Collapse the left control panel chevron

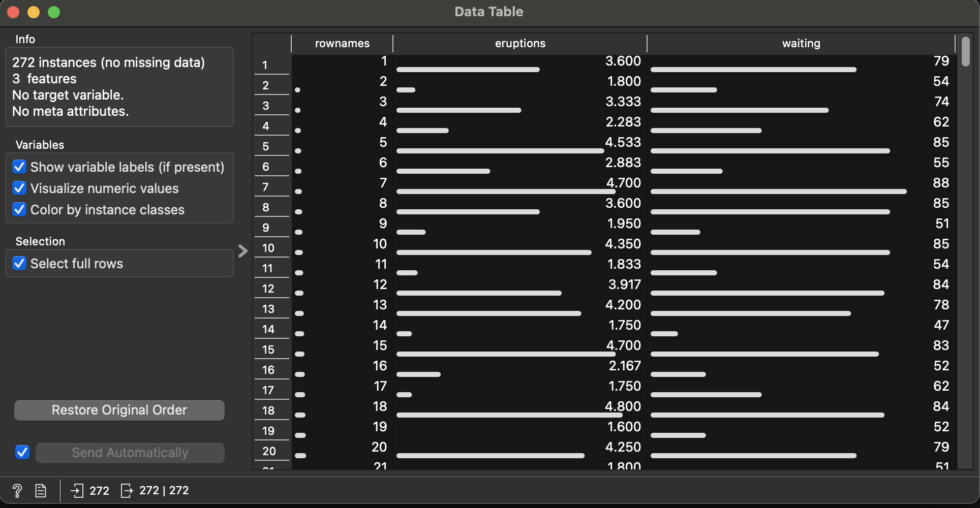pos(243,251)
